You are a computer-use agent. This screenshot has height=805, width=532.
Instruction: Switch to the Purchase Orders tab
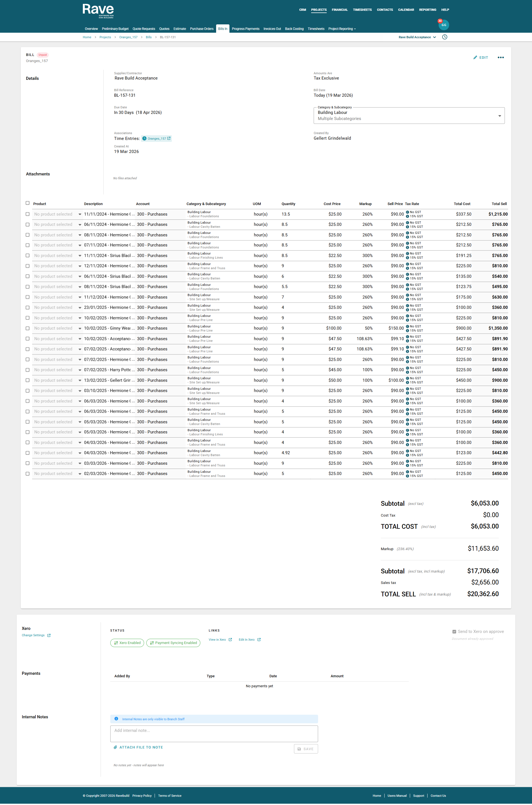click(201, 29)
